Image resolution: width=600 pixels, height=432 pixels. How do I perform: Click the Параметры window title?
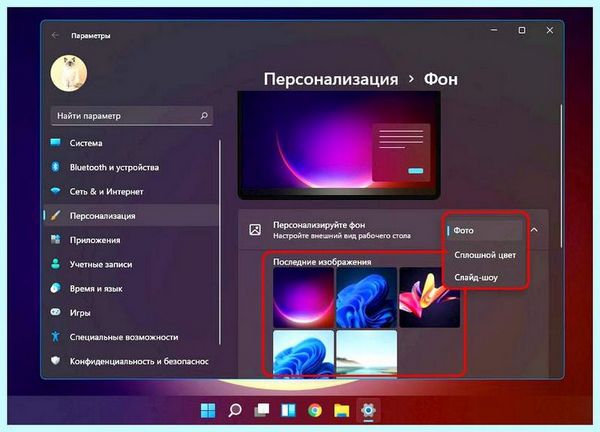91,36
